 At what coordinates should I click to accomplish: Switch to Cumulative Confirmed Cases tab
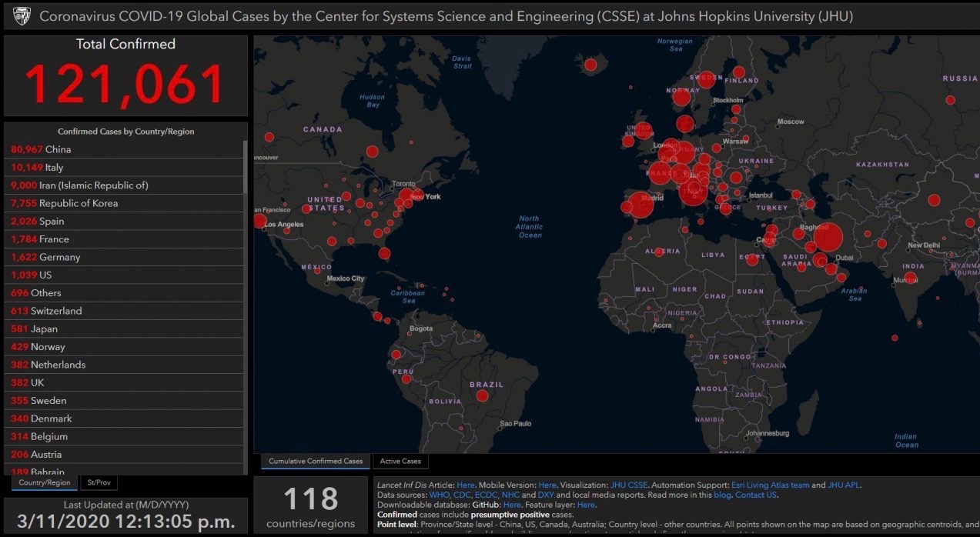pos(316,462)
